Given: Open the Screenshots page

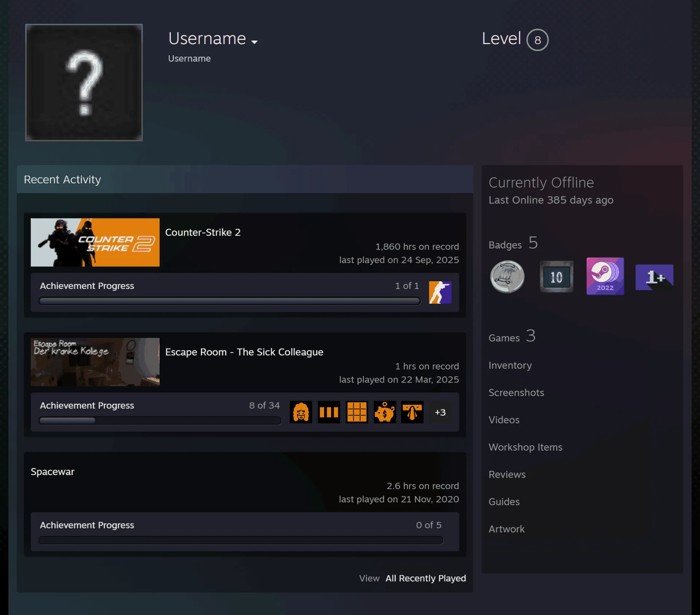Looking at the screenshot, I should tap(516, 392).
